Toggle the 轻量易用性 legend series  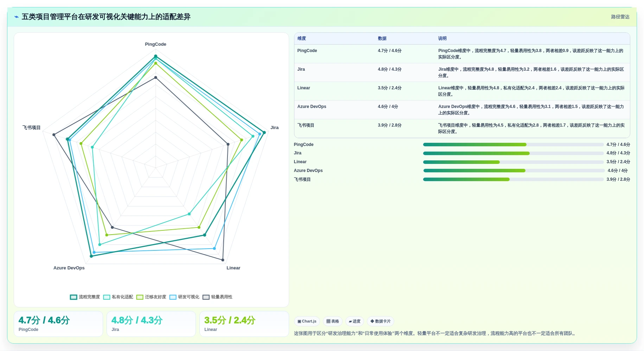(217, 297)
